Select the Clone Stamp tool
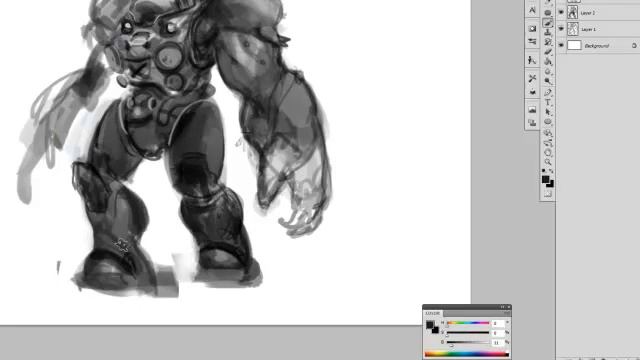Image resolution: width=640 pixels, height=360 pixels. coord(548,33)
